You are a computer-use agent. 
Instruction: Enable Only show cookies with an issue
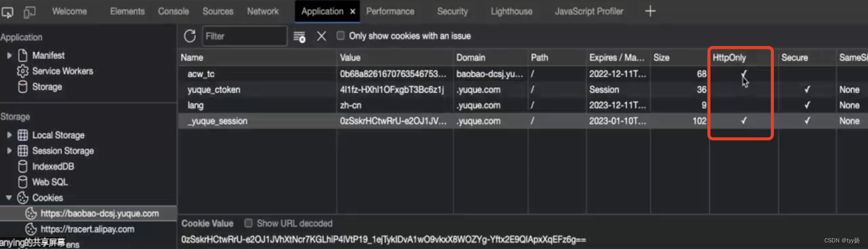pyautogui.click(x=341, y=35)
